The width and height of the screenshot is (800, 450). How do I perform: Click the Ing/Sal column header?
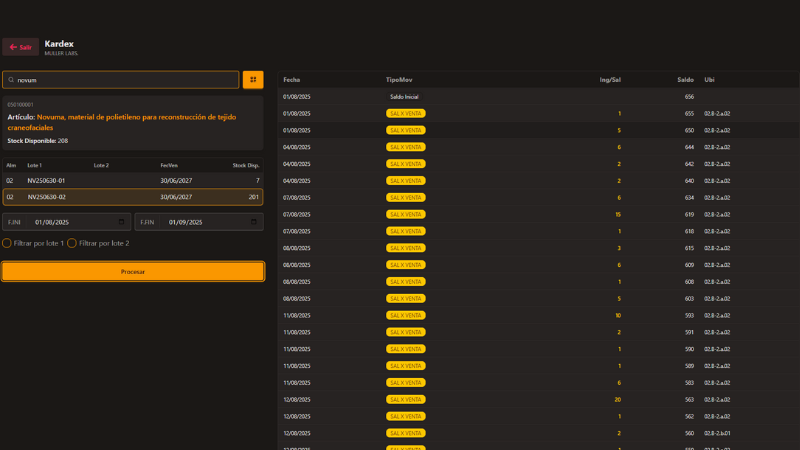tap(610, 80)
